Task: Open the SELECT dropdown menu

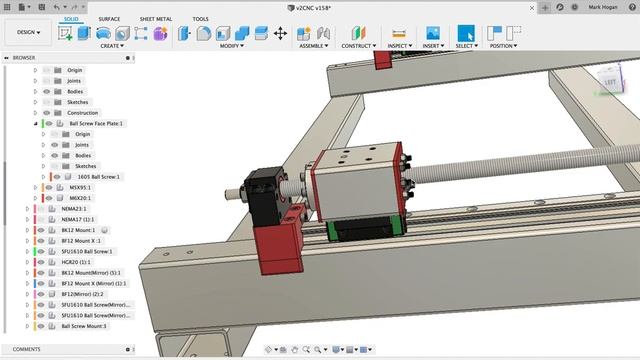Action: tap(466, 46)
